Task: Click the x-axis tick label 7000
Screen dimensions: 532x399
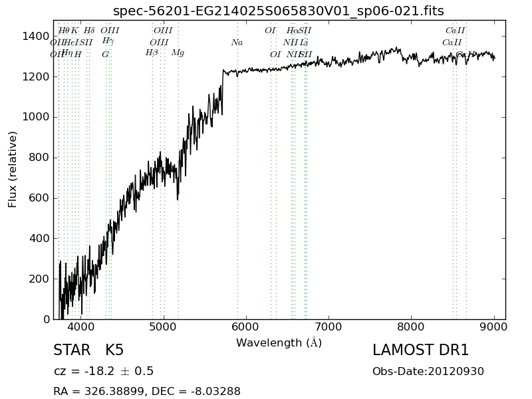Action: [x=329, y=327]
